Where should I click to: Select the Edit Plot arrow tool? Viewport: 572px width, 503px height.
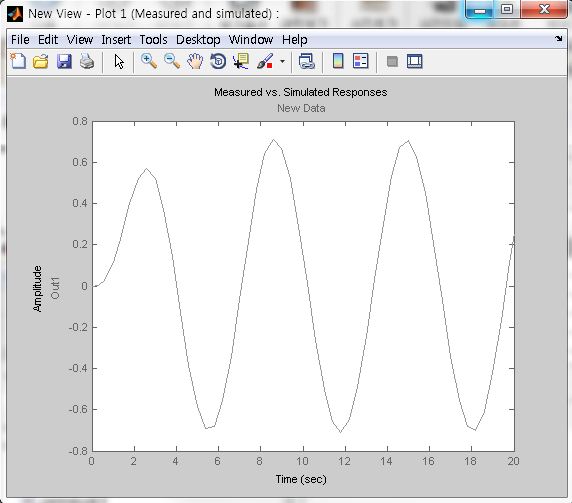[x=119, y=61]
